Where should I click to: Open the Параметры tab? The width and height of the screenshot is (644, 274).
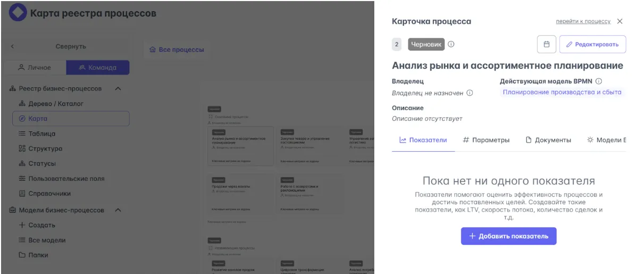486,140
